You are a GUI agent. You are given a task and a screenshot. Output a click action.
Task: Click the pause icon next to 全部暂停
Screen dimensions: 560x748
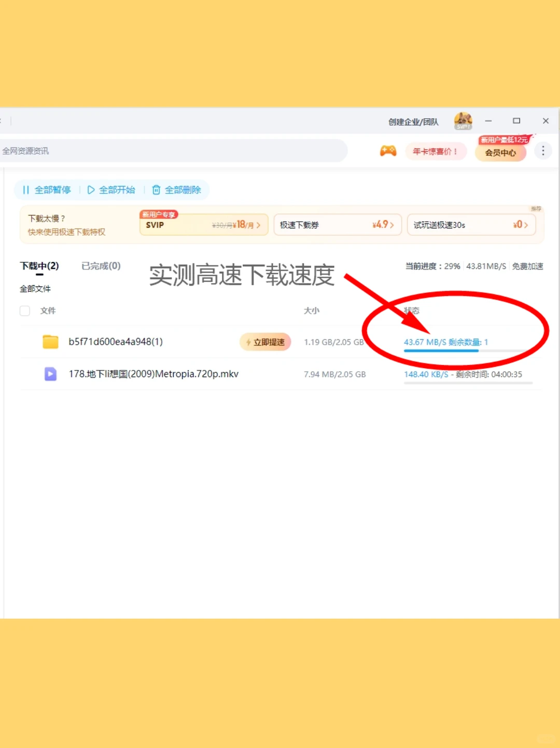point(25,190)
